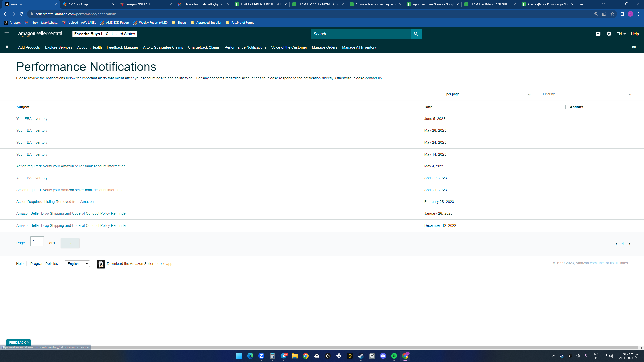Click the Favorite Buys LLC account switcher
This screenshot has height=362, width=644.
(105, 34)
